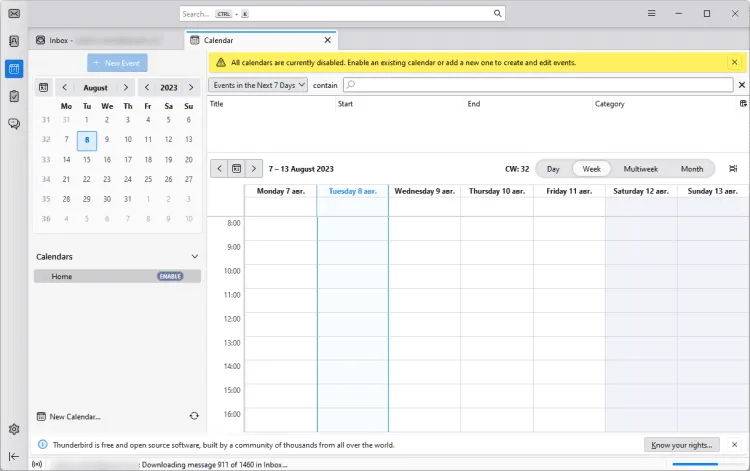The width and height of the screenshot is (750, 471).
Task: Show previous week in calendar view
Action: [x=220, y=168]
